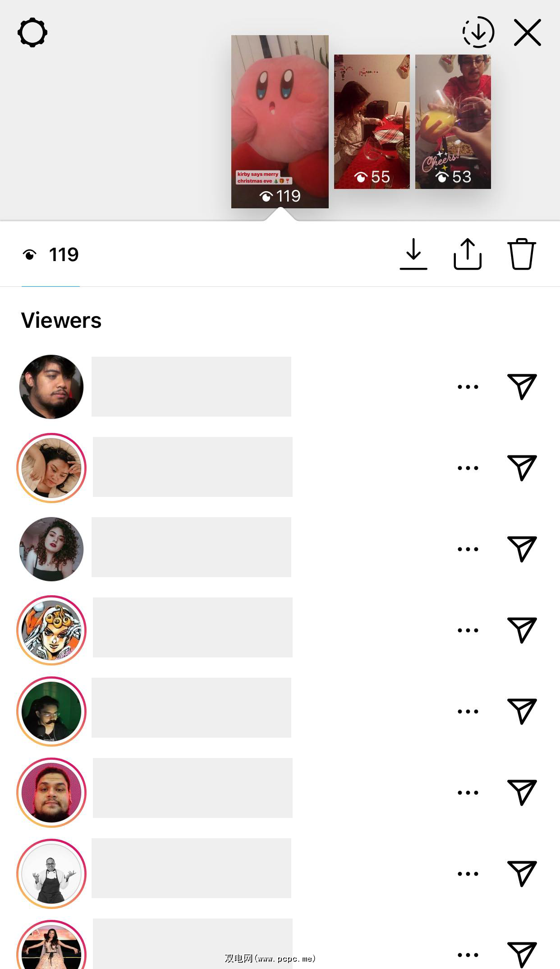Open more options for the red-background avatar viewer
The width and height of the screenshot is (560, 969).
coord(468,793)
